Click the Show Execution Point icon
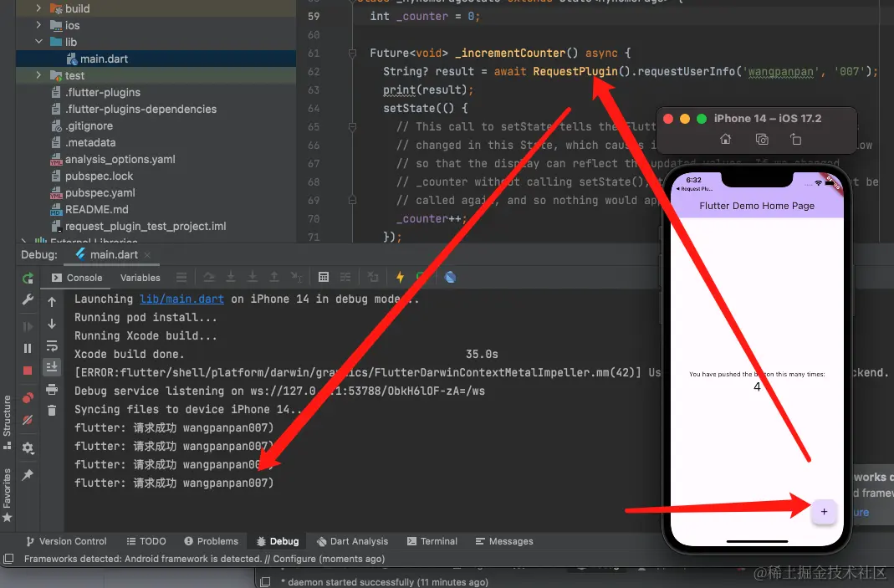 181,277
